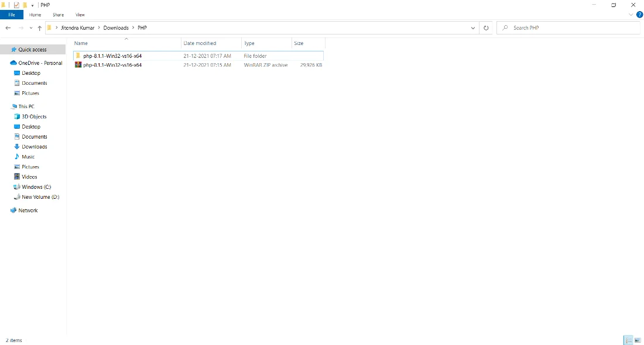Open Windows (C:) drive

coord(36,187)
